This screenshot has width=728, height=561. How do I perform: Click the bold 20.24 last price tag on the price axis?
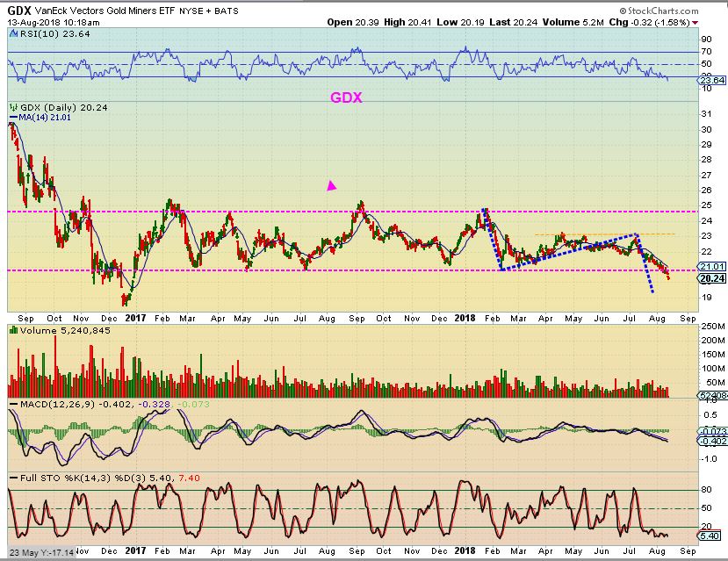(712, 278)
